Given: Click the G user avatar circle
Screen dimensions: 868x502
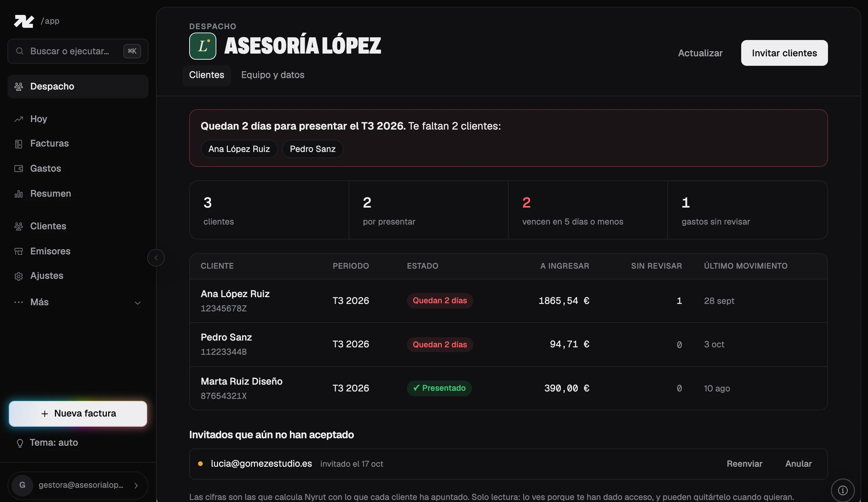Looking at the screenshot, I should pyautogui.click(x=22, y=485).
